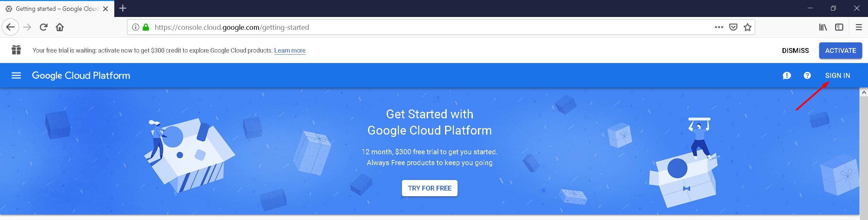
Task: Click Sign In in the header
Action: coord(837,76)
